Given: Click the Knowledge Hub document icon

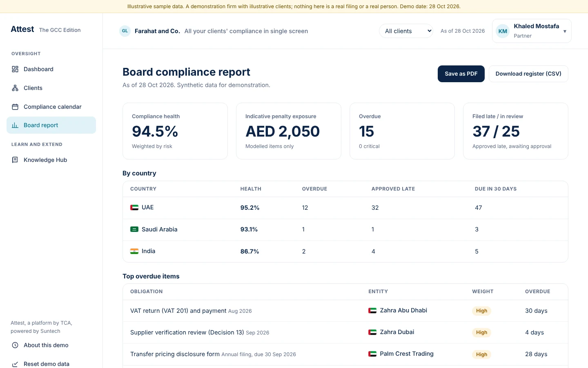Looking at the screenshot, I should [15, 160].
